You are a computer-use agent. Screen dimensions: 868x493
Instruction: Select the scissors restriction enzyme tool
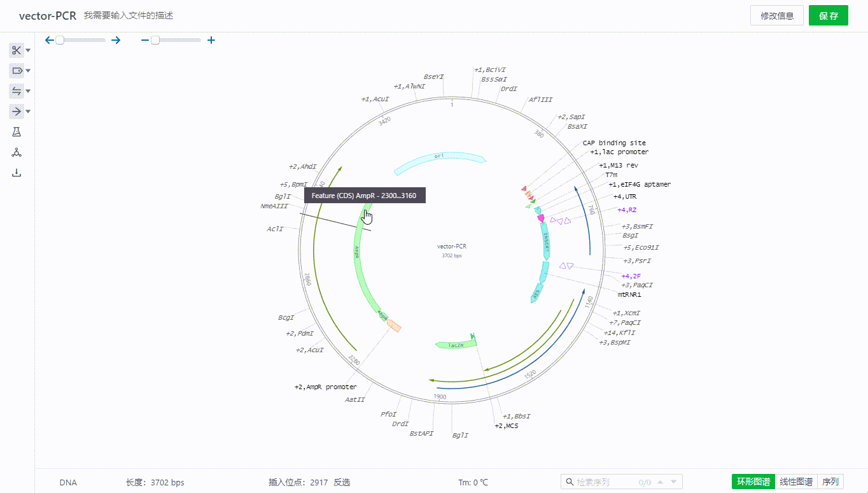coord(17,50)
